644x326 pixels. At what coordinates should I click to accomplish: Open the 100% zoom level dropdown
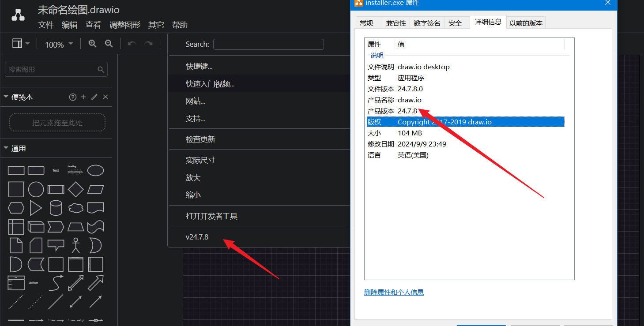click(59, 44)
